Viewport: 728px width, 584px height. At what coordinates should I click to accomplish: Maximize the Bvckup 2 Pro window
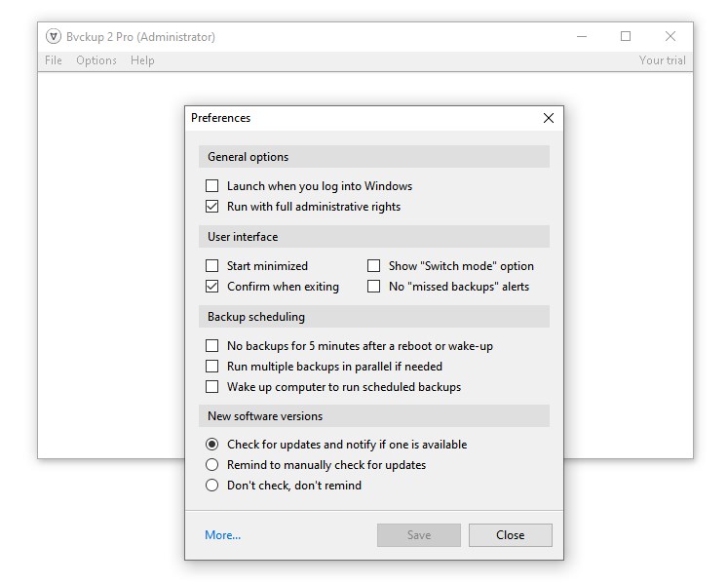626,37
